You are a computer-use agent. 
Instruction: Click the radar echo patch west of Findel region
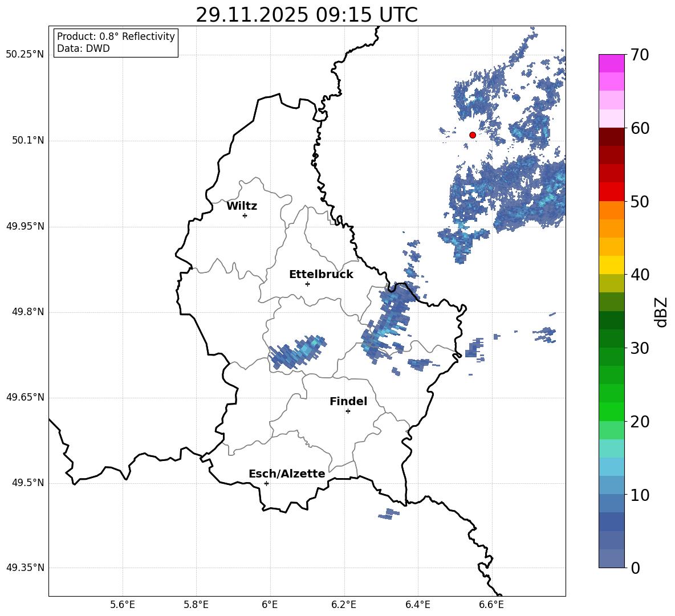point(297,352)
